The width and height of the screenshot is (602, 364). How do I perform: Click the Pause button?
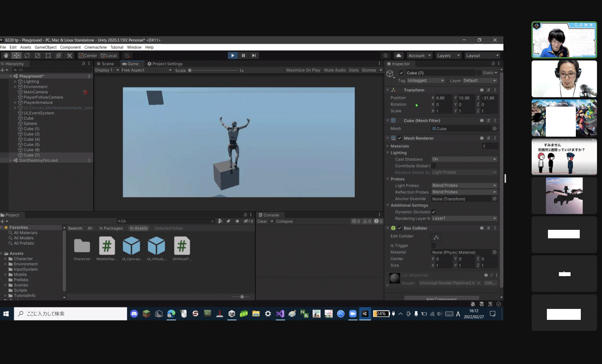(243, 55)
